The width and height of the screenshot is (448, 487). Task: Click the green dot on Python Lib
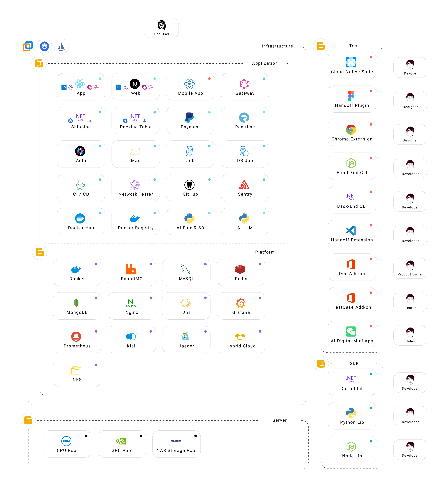tap(371, 408)
